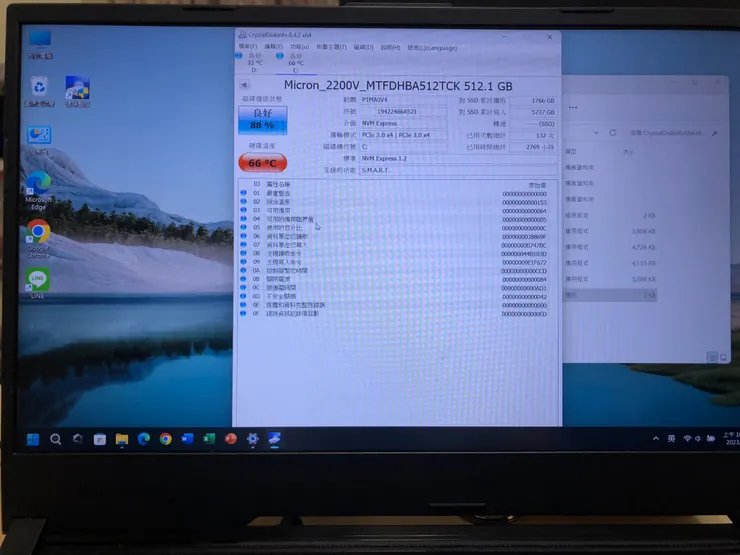Click status dot of attribute row 05

pyautogui.click(x=244, y=227)
